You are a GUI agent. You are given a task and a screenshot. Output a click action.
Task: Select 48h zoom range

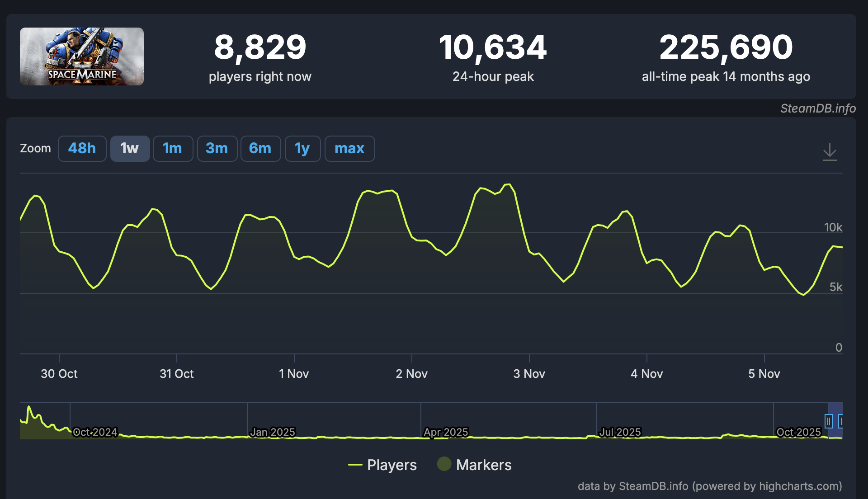point(82,149)
